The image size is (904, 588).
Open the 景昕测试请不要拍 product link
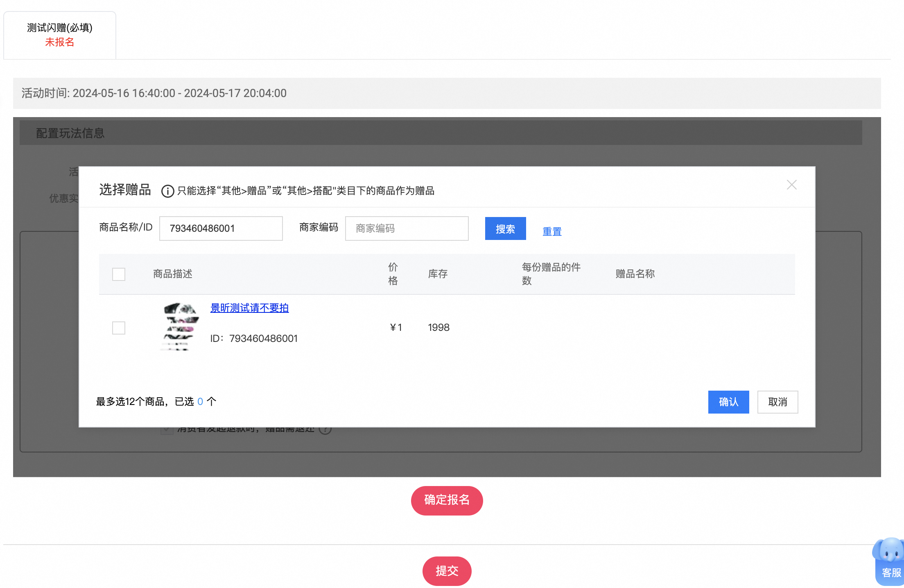[x=249, y=308]
